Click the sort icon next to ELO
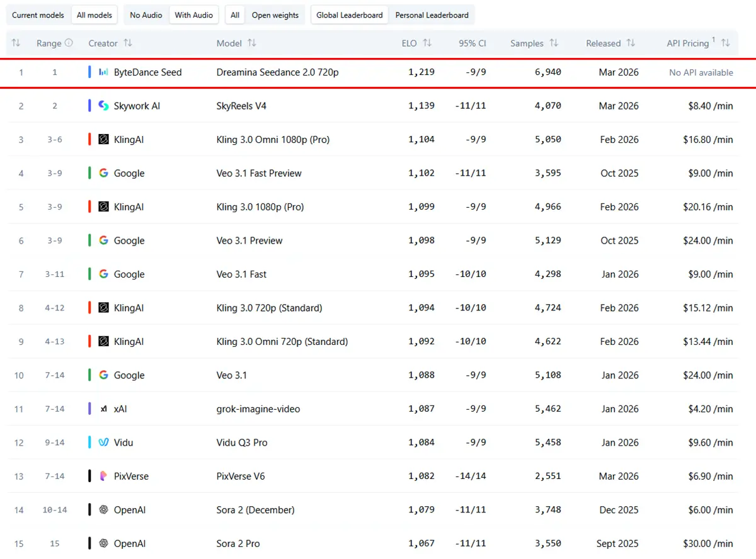This screenshot has width=756, height=559. (x=427, y=43)
